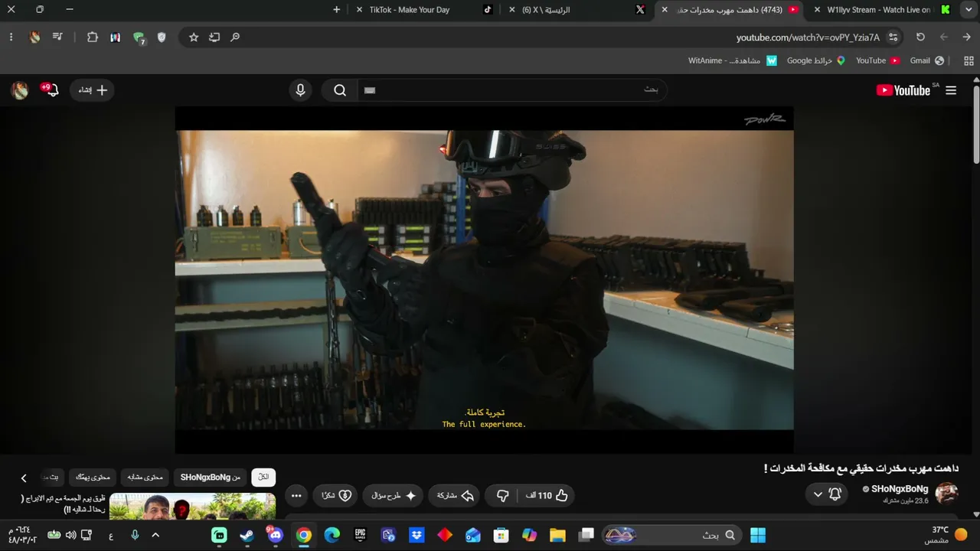Open the WitAnime bookmark
980x551 pixels.
[733, 60]
